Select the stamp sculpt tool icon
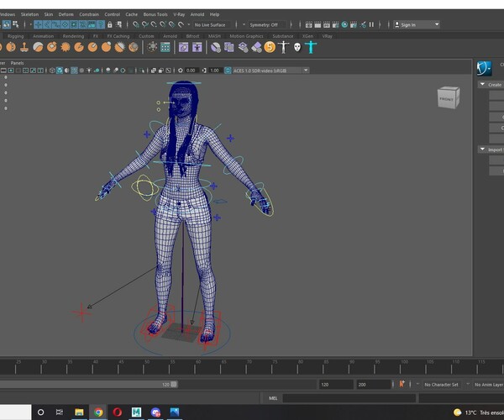Screen dimensions: 504x420 click(x=24, y=48)
